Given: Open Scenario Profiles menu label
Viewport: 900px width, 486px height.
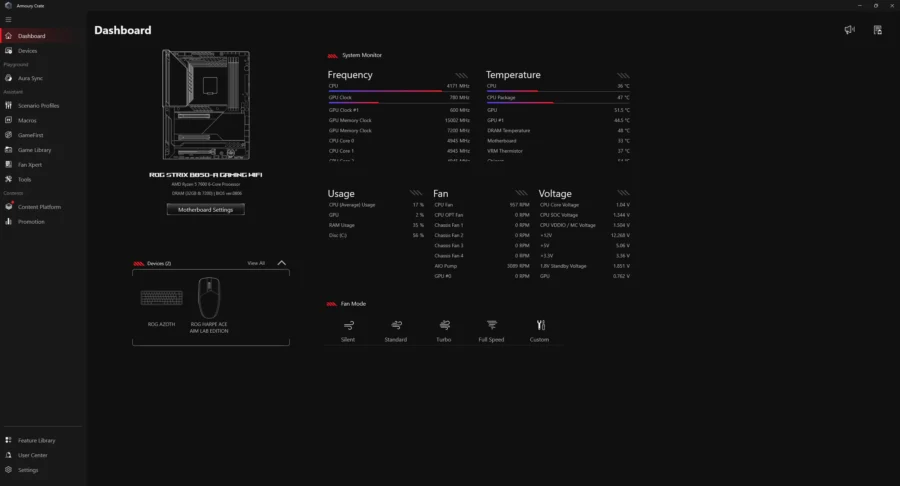Looking at the screenshot, I should coord(38,106).
